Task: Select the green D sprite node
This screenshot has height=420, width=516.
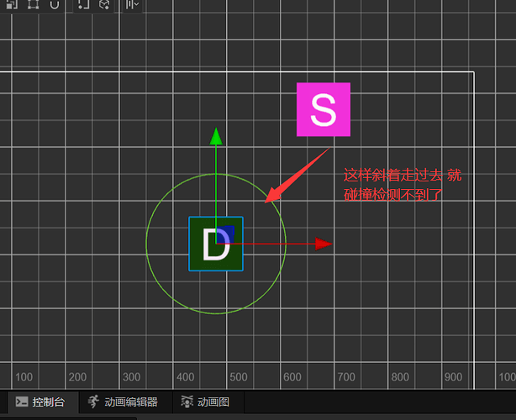Action: click(x=216, y=244)
